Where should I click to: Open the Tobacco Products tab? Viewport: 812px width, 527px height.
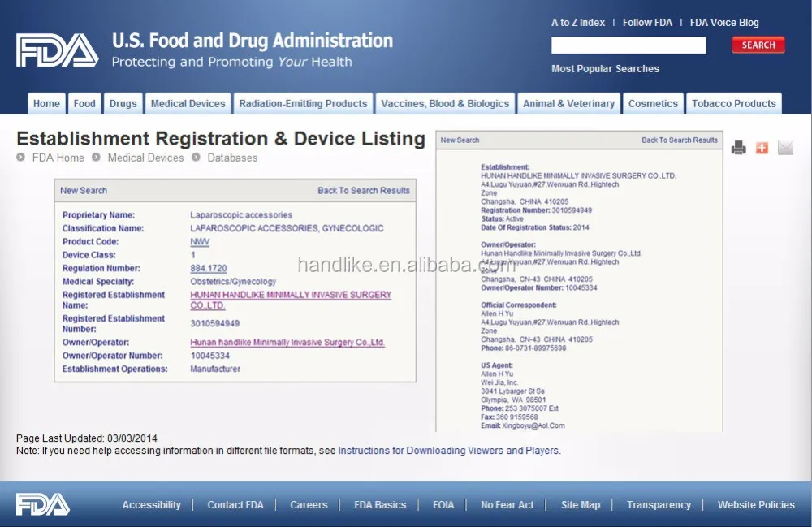point(734,104)
